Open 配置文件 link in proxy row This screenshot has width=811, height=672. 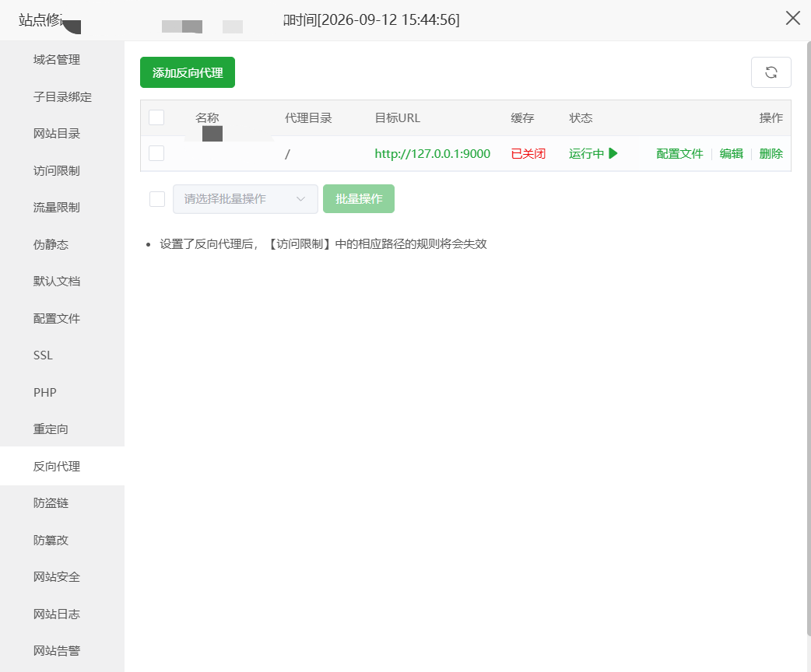click(x=679, y=153)
